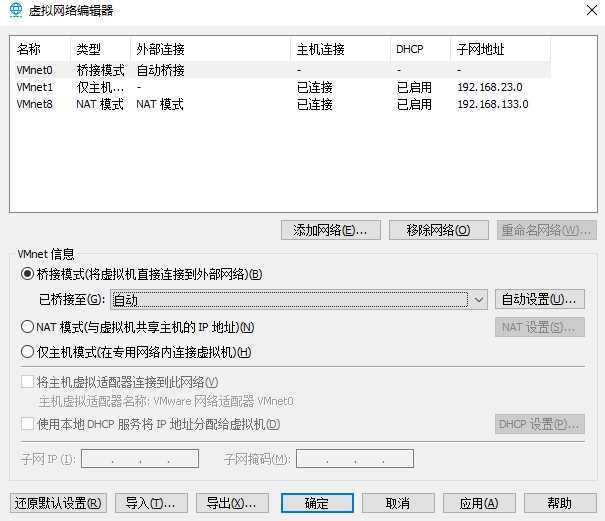Select the NAT 模式 radio button
605x521 pixels.
point(27,327)
